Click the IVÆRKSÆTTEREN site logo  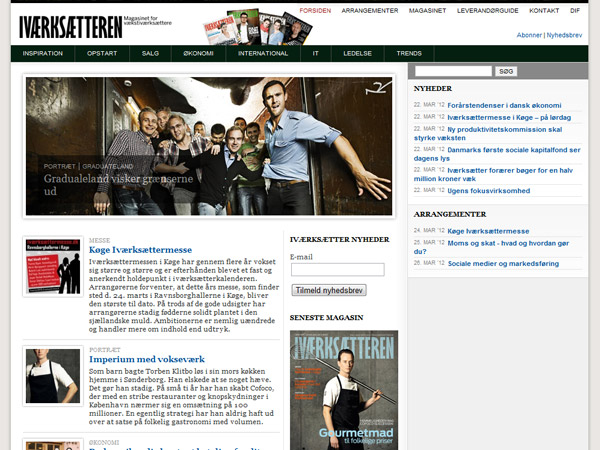[x=71, y=27]
